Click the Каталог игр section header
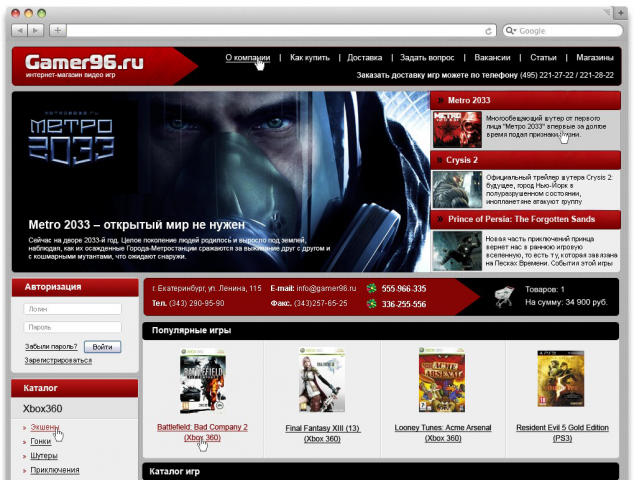Screen dimensions: 634x480 [x=380, y=472]
